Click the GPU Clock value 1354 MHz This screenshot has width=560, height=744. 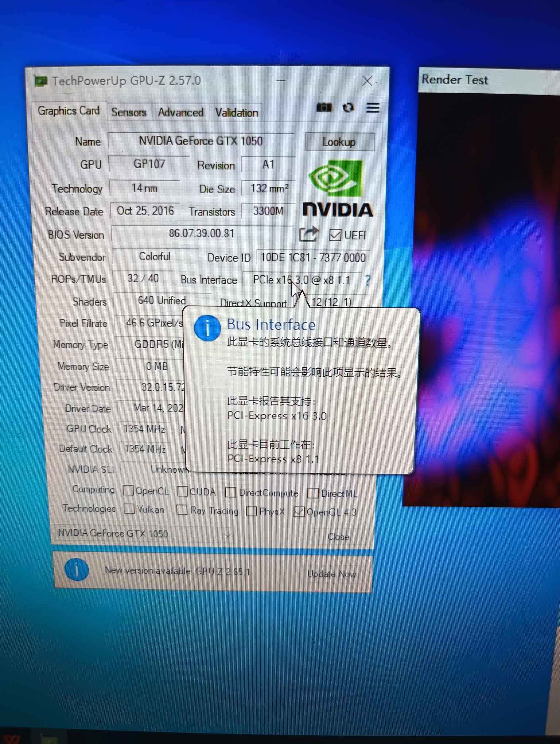click(x=144, y=429)
